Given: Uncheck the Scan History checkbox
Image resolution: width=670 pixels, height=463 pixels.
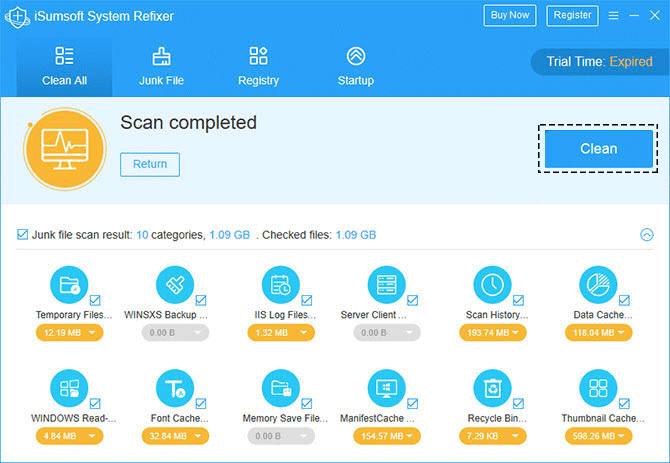Looking at the screenshot, I should coord(518,300).
